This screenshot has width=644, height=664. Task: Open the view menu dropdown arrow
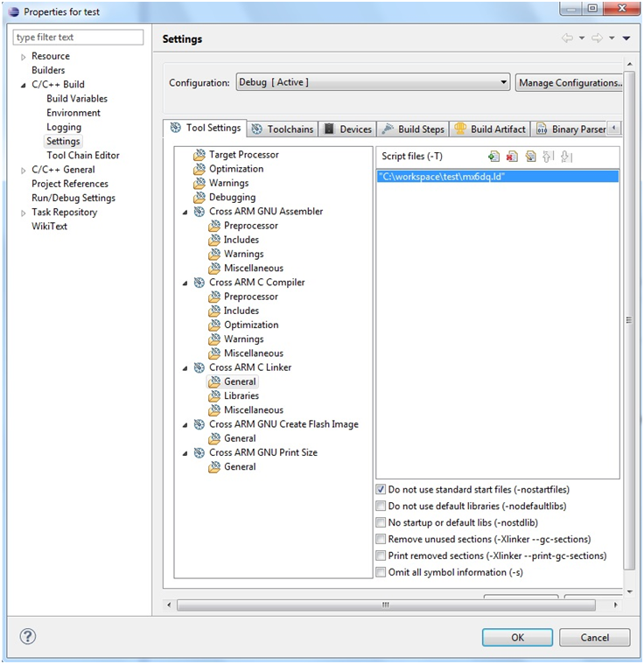626,38
